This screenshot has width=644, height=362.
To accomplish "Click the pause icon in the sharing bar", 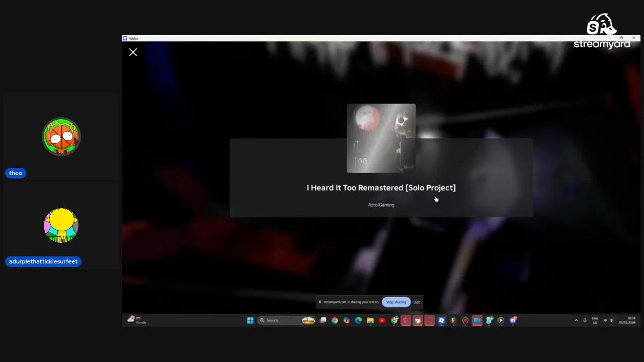I will 320,302.
